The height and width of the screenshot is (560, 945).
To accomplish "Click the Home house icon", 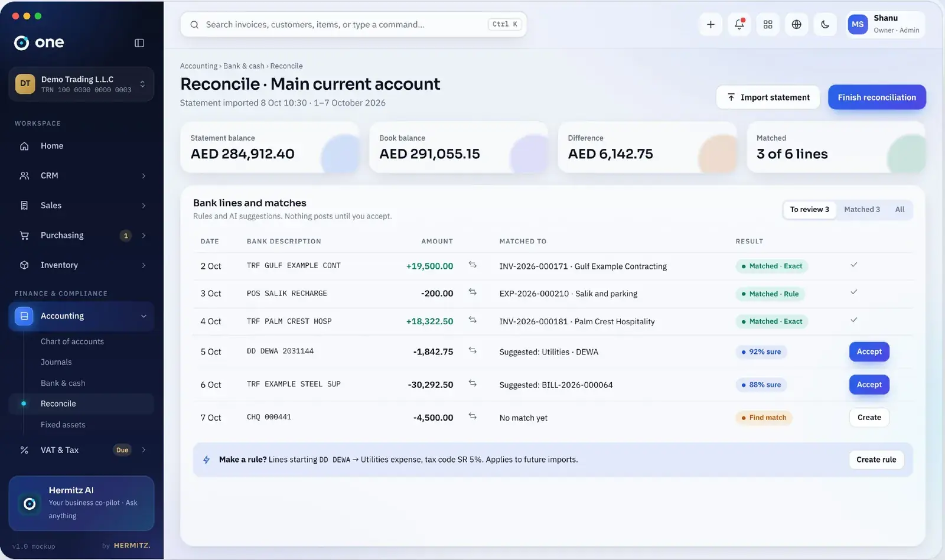I will pos(24,146).
